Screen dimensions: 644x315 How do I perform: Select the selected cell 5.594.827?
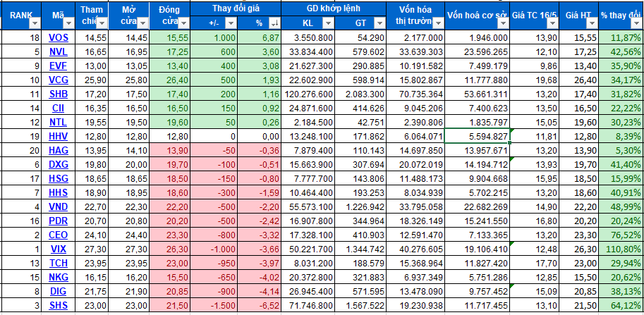pos(478,136)
